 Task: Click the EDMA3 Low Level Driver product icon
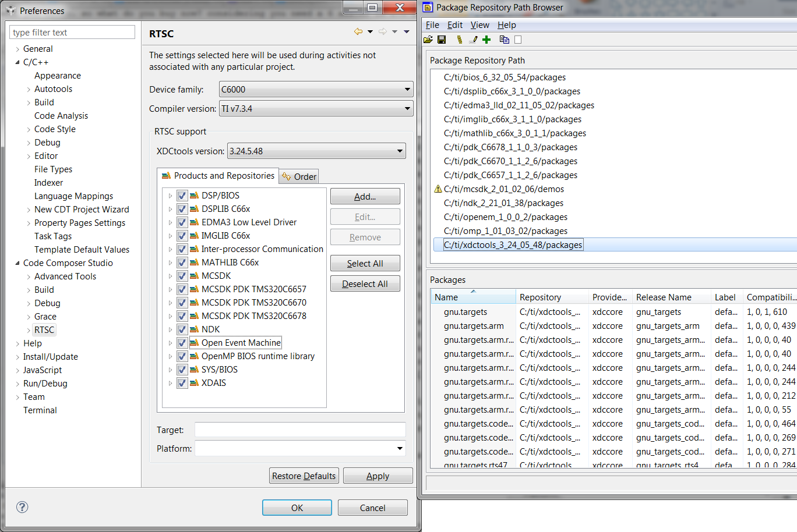(195, 222)
